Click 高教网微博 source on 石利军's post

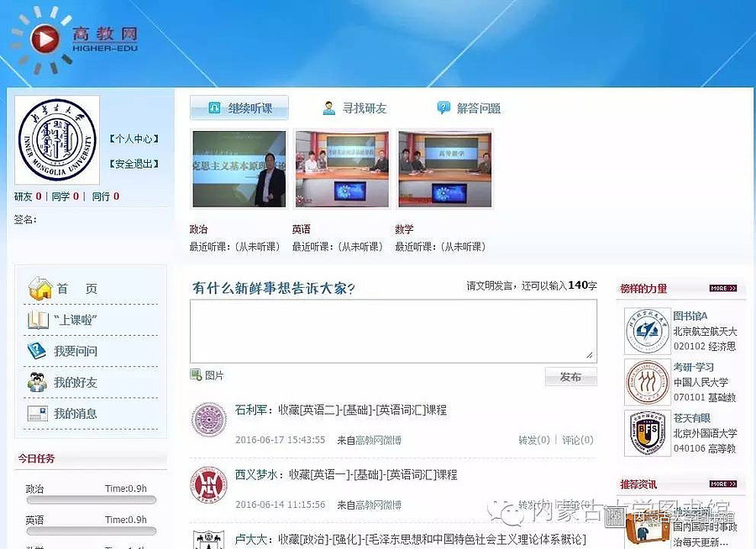click(x=378, y=440)
